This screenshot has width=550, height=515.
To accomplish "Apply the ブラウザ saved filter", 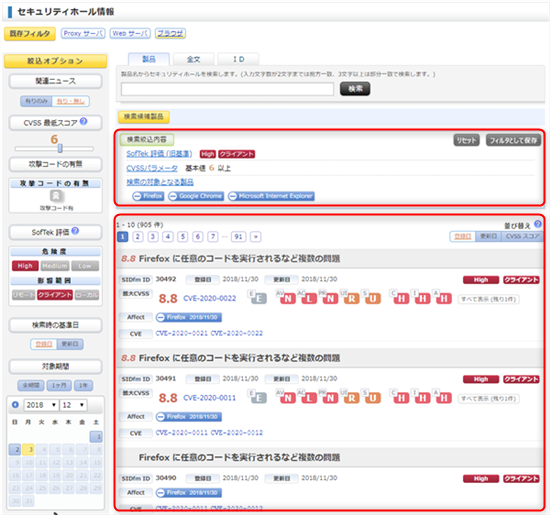I will [x=170, y=33].
